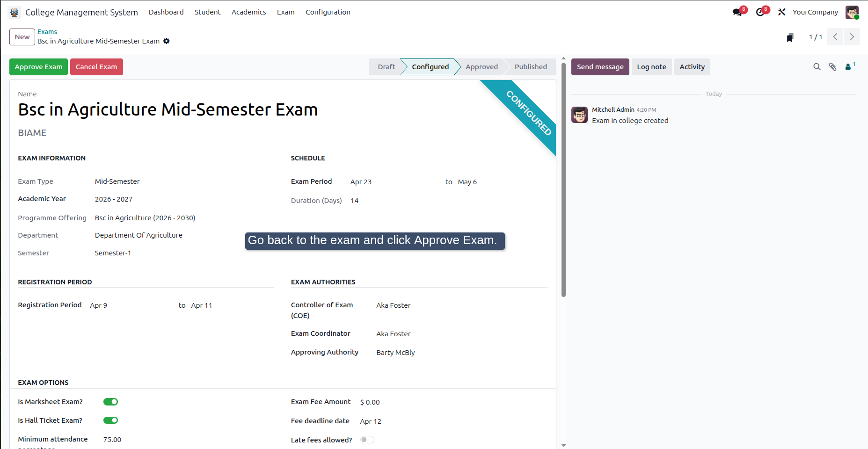Click Mitchell Admin's avatar in the chatter
Viewport: 868px width, 449px height.
(579, 115)
